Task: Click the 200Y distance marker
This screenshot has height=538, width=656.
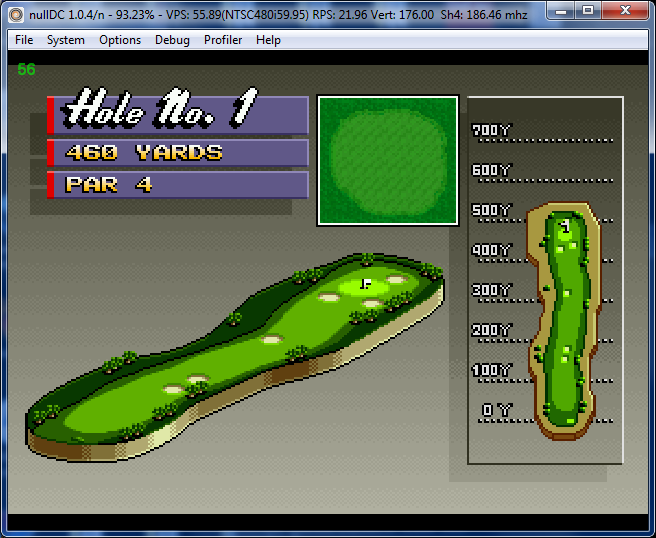Action: click(x=491, y=330)
